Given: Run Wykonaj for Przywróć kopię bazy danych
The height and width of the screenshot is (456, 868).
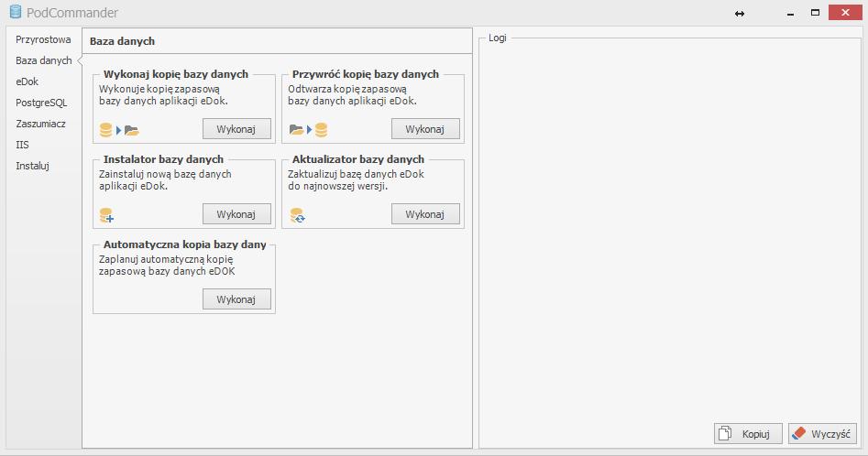Looking at the screenshot, I should tap(425, 129).
